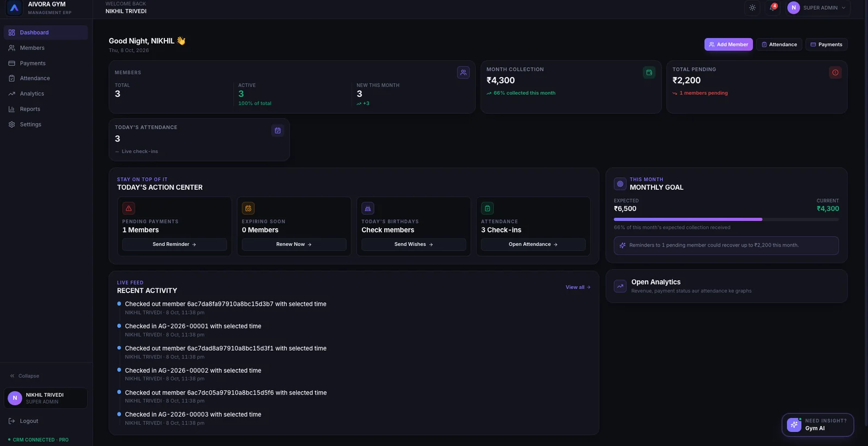Click the alert icon in Total Pending card
Screen dimensions: 868x446
coord(835,73)
